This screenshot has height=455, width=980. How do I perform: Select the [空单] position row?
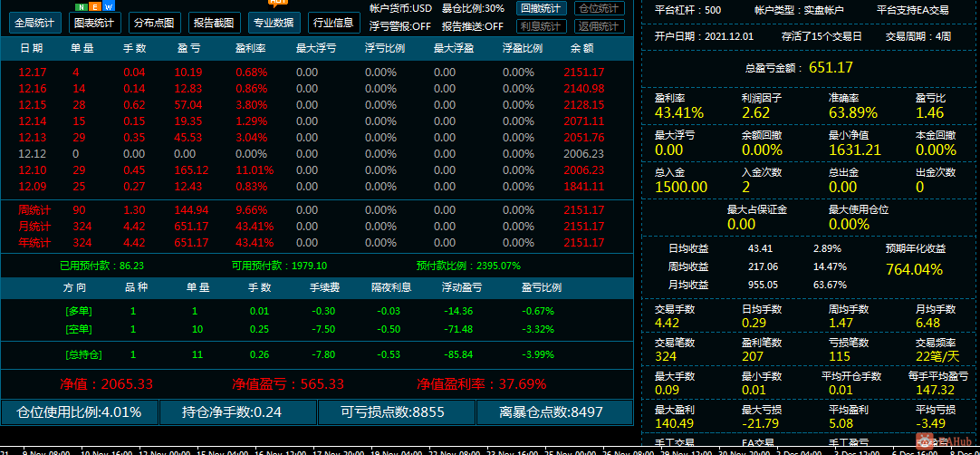tap(316, 329)
